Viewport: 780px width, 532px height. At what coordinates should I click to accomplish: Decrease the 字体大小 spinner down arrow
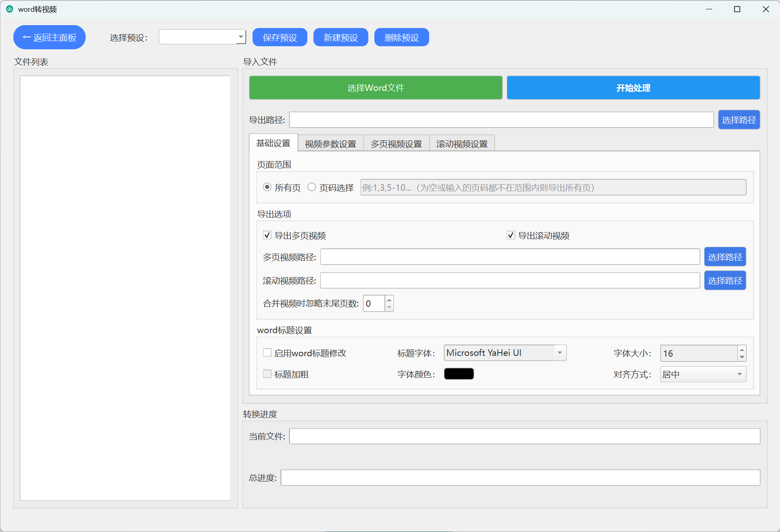coord(742,357)
